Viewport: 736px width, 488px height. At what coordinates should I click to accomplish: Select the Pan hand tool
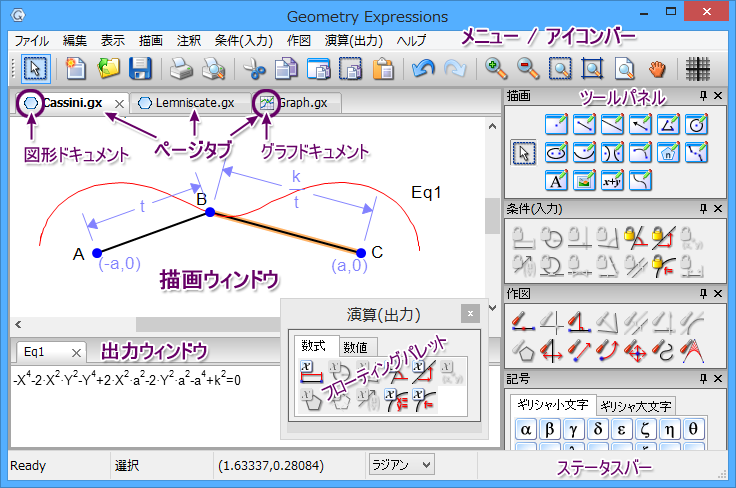click(x=656, y=69)
